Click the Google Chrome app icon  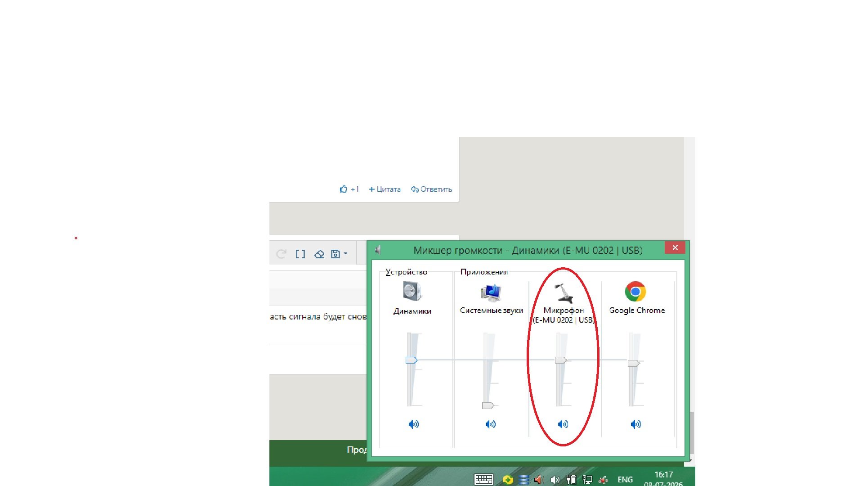(635, 292)
